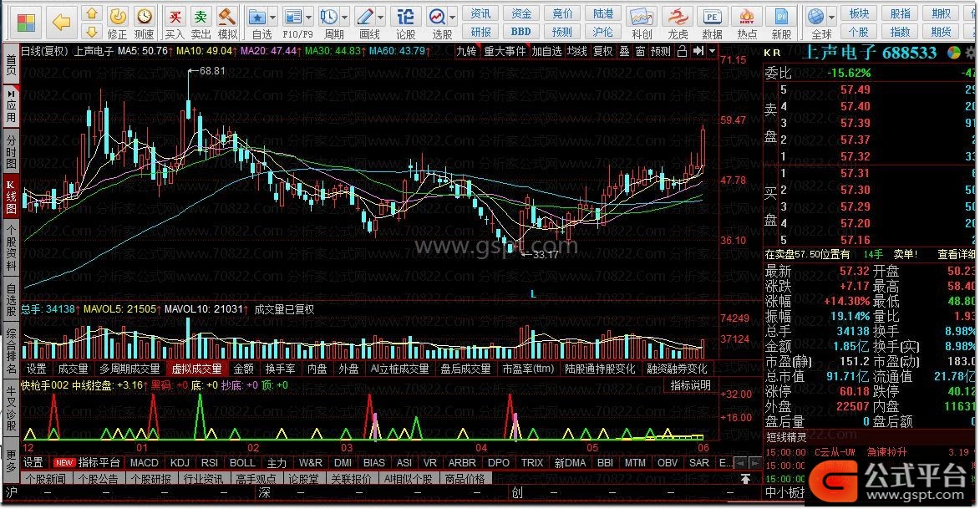This screenshot has height=509, width=980.
Task: Toggle the 窗 window option
Action: point(640,51)
